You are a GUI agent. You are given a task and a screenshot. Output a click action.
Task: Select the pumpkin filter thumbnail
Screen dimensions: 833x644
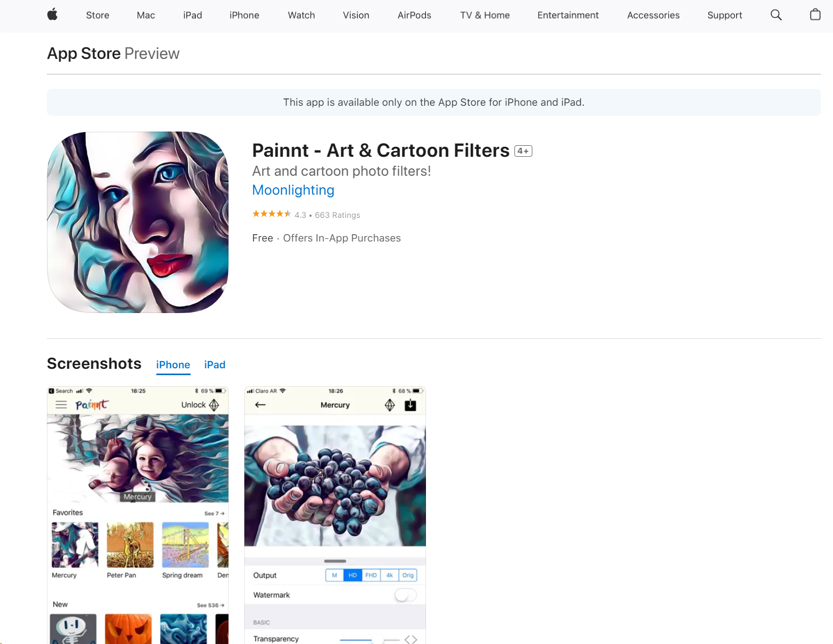[x=128, y=629]
